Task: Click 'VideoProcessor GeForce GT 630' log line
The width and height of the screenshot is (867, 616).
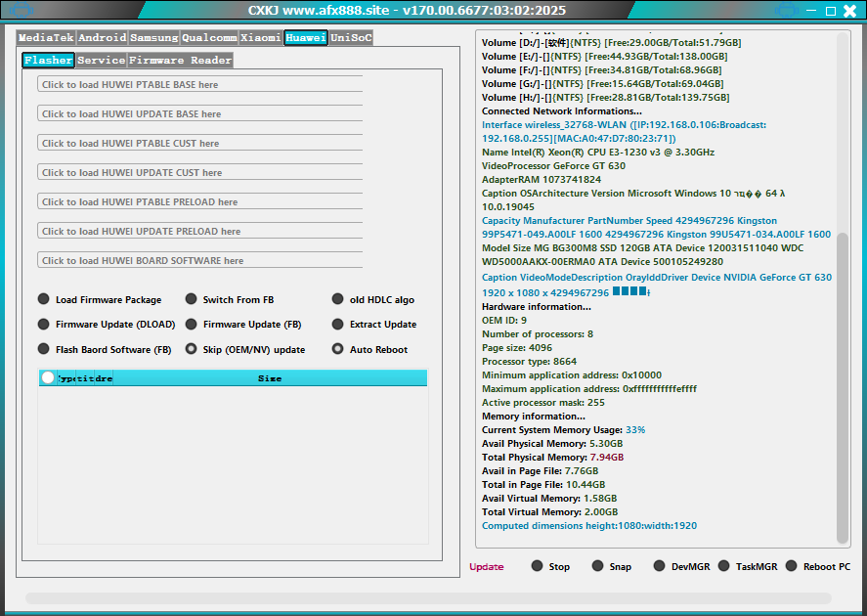Action: 553,165
